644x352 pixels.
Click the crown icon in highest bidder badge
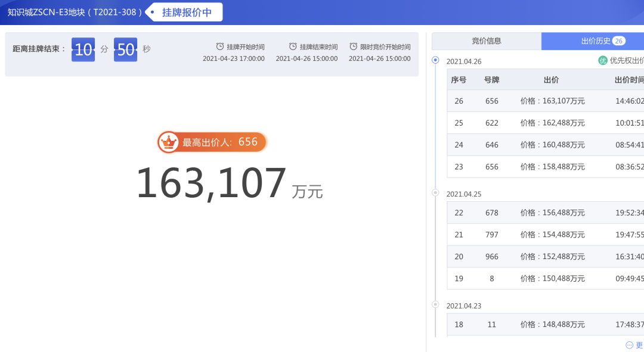point(169,142)
